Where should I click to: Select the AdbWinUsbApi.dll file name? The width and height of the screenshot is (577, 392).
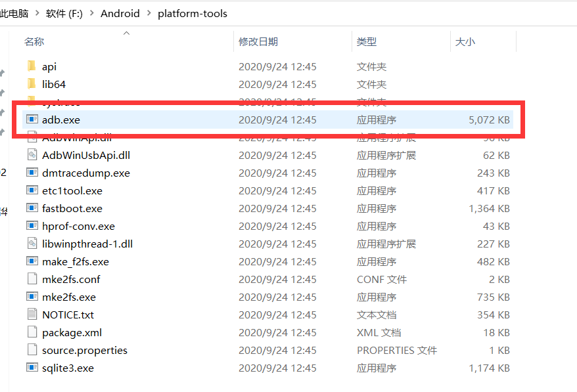(x=86, y=155)
